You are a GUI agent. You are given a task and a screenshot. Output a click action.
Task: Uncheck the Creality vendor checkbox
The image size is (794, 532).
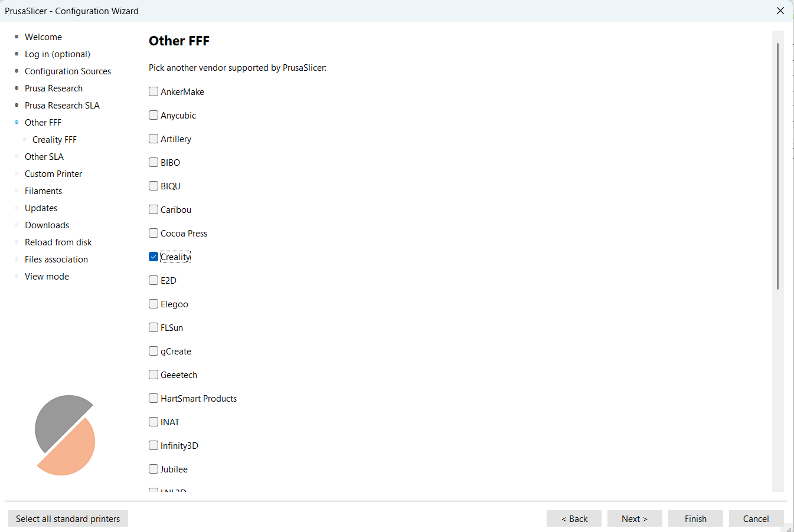[153, 257]
